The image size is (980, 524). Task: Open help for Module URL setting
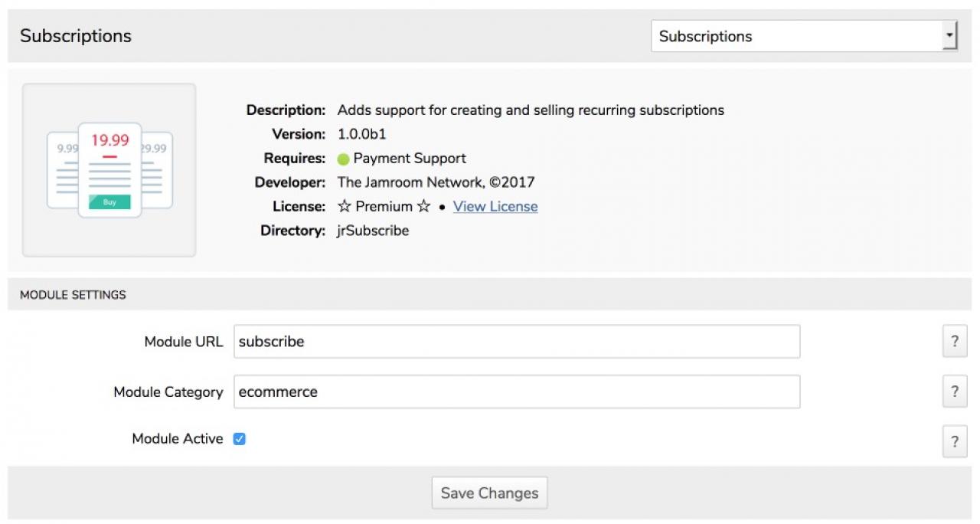(x=954, y=342)
